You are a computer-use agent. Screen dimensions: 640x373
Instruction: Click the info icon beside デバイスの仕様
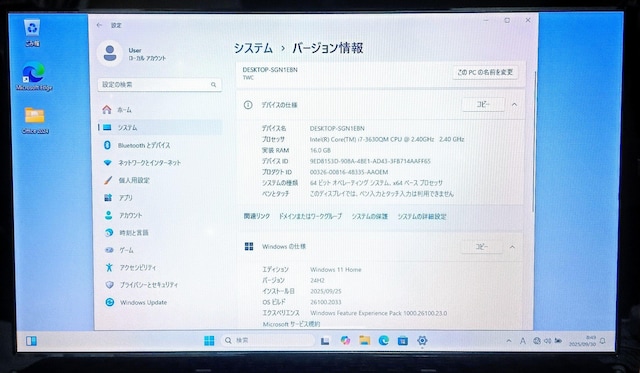pyautogui.click(x=248, y=105)
